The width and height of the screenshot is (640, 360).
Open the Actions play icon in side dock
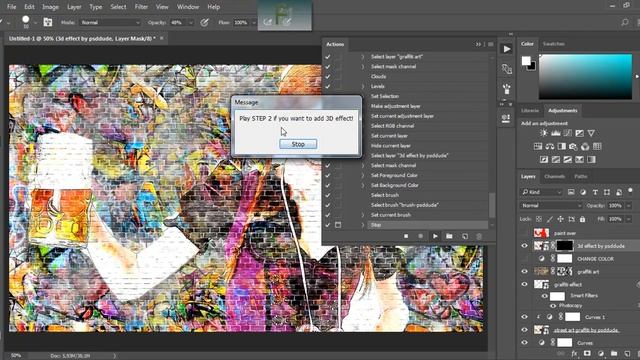(x=507, y=49)
